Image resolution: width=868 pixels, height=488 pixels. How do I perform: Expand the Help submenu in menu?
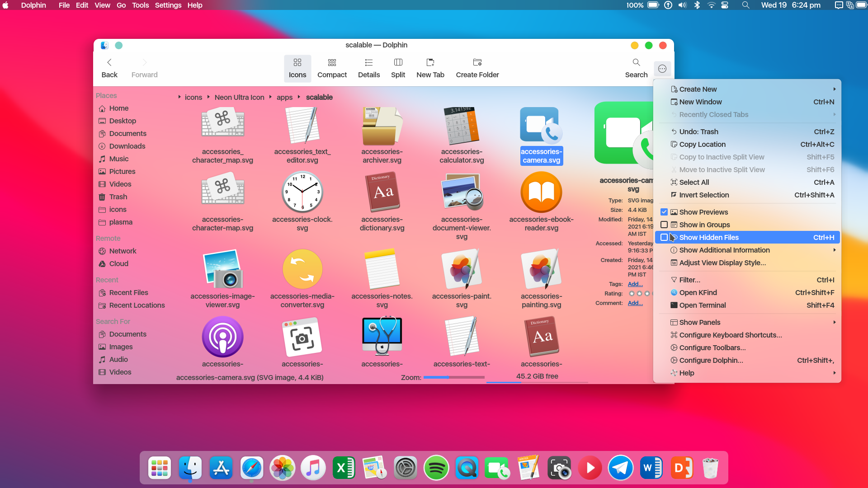[747, 373]
